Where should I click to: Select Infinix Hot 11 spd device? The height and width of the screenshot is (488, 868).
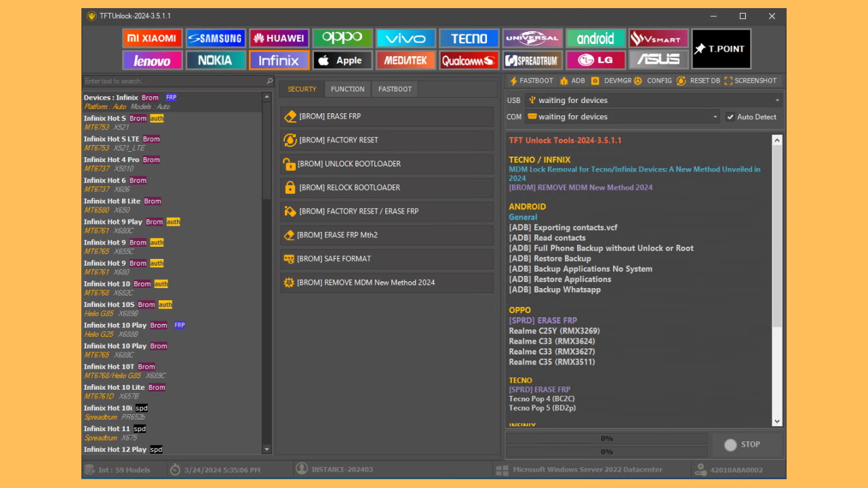pos(172,432)
